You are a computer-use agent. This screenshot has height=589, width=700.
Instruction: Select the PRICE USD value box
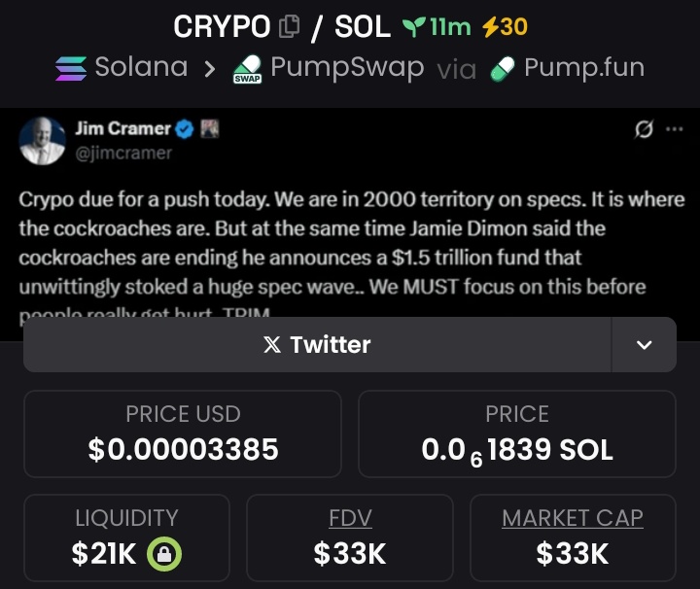pyautogui.click(x=183, y=433)
